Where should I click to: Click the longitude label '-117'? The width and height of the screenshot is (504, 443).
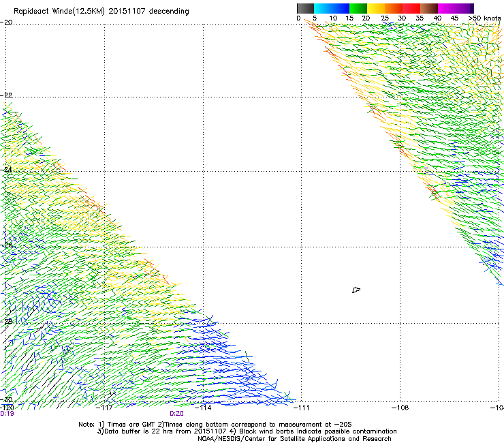(x=104, y=408)
